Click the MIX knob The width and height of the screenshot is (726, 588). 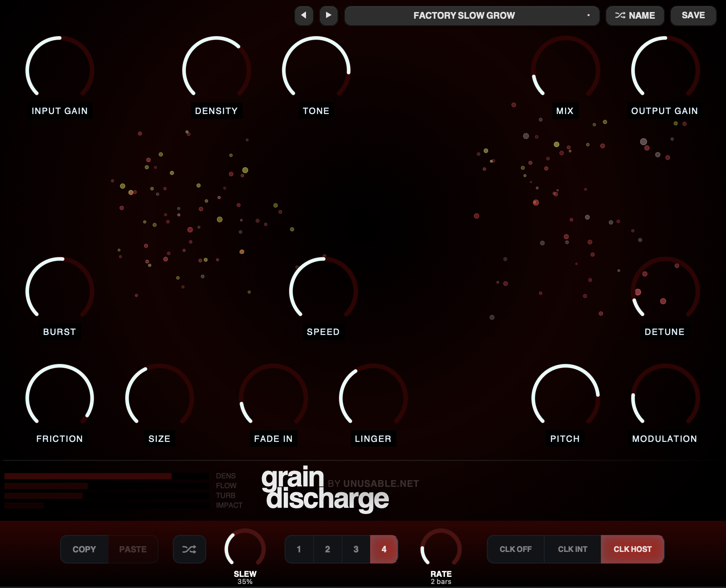(566, 70)
